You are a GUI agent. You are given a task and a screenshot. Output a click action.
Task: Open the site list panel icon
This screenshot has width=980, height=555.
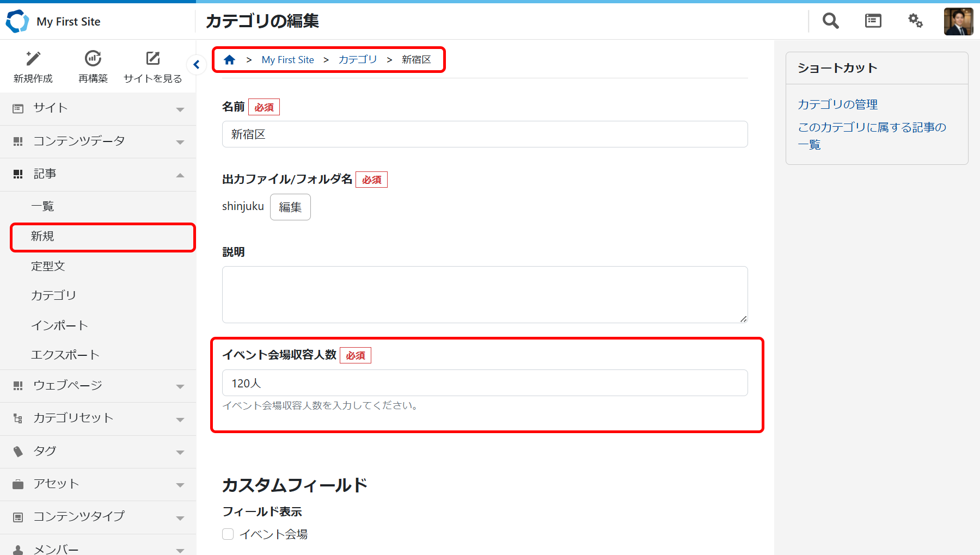873,21
